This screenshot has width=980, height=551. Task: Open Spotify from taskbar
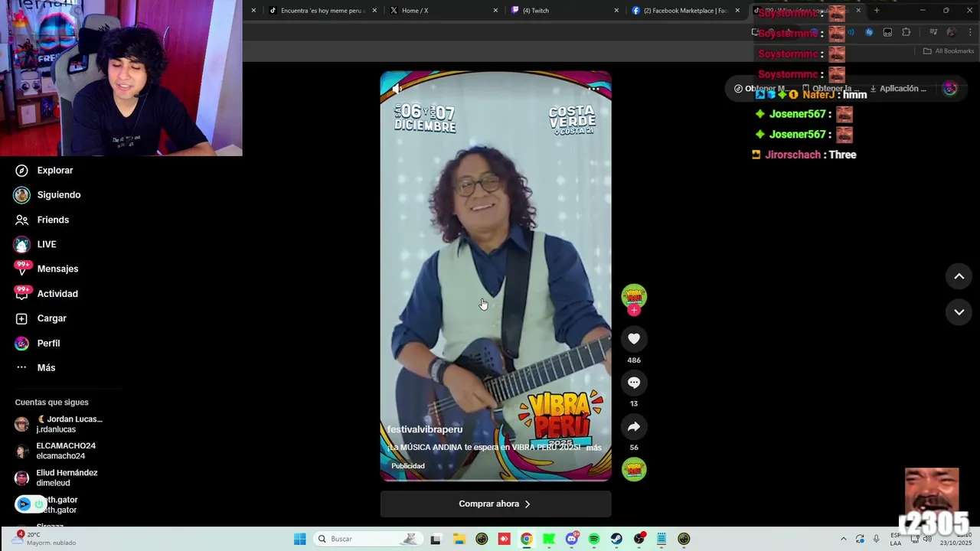tap(594, 539)
